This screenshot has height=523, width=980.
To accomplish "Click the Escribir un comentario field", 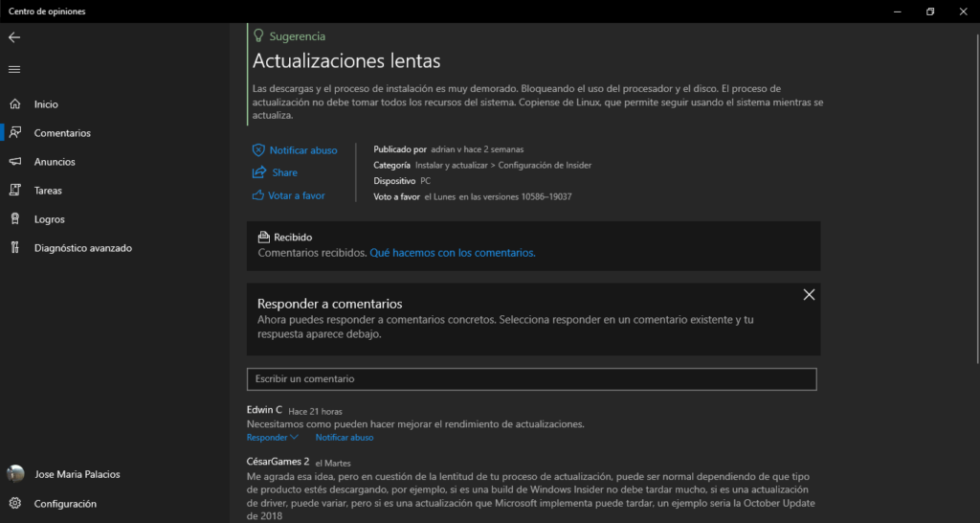I will tap(531, 379).
